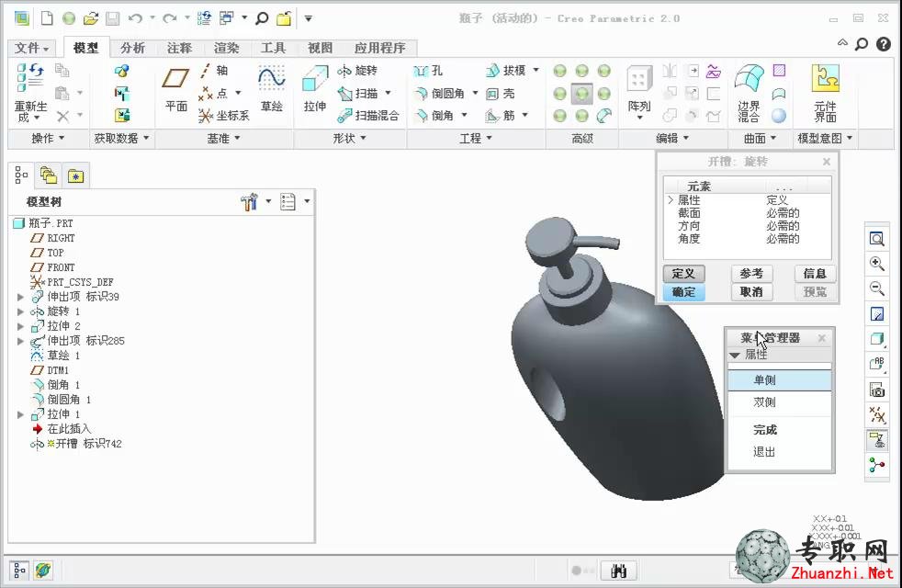Image resolution: width=902 pixels, height=588 pixels.
Task: Click the 信息 button in the dialog
Action: click(815, 274)
